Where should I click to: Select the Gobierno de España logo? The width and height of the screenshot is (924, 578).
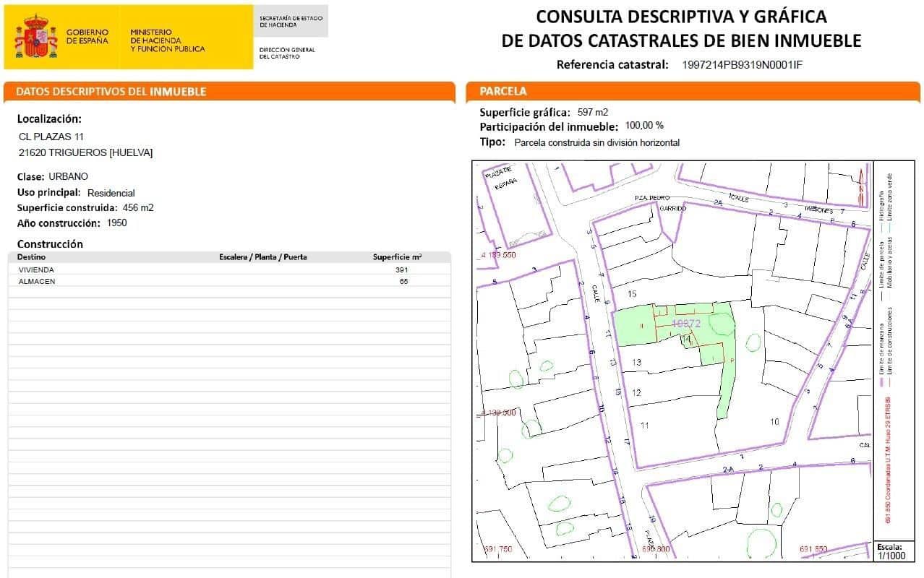[89, 34]
